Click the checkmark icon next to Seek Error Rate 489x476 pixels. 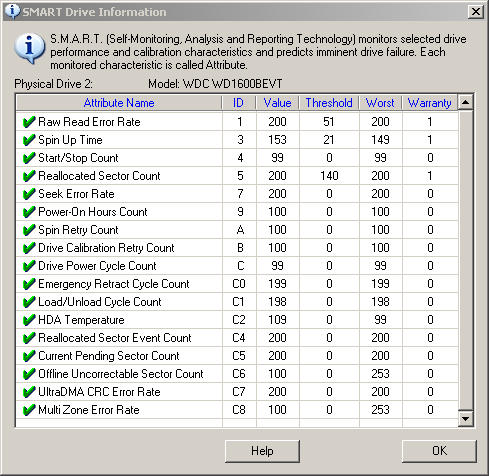pos(29,194)
